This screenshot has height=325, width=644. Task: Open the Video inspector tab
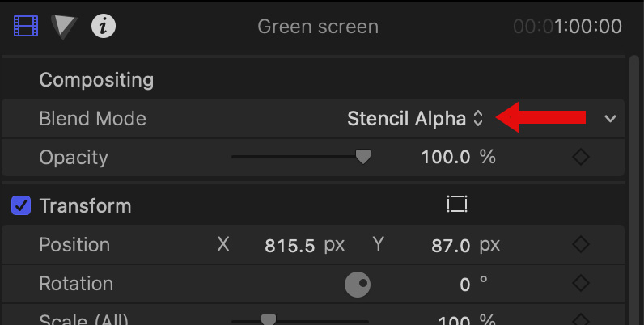[x=26, y=26]
